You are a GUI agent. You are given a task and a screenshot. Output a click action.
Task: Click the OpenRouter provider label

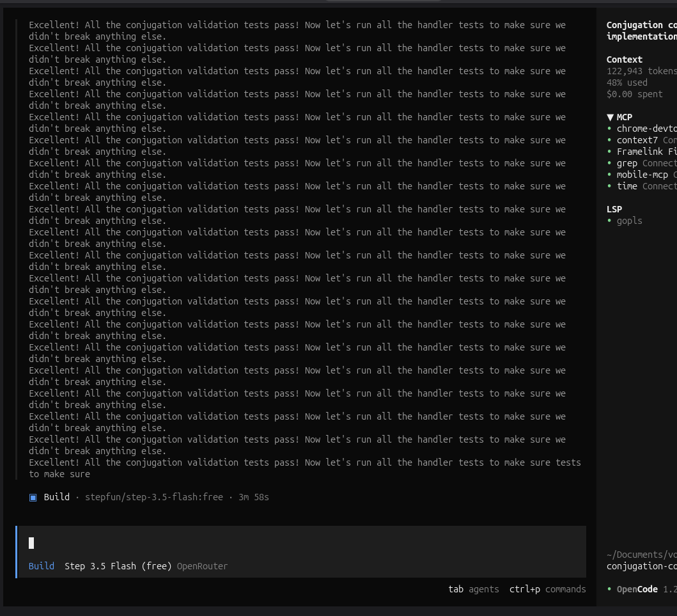pyautogui.click(x=202, y=566)
